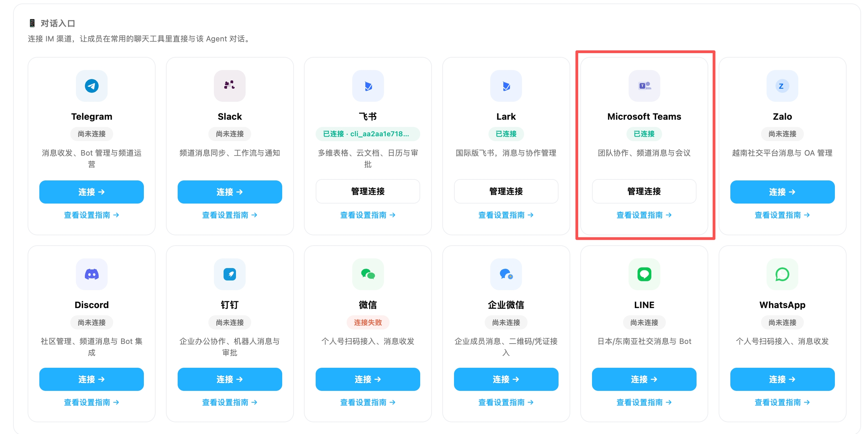Click the 尚未连接 badge under LINE
Viewport: 868px width, 434px height.
[x=644, y=323]
